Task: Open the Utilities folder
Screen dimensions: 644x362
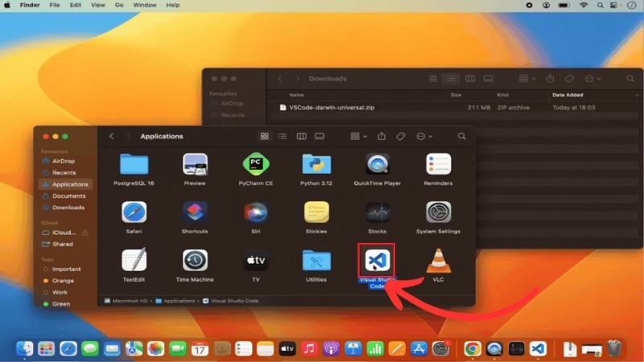Action: point(316,260)
